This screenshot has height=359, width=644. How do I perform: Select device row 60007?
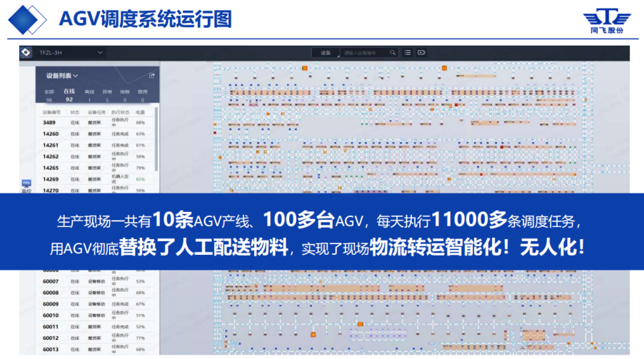click(x=97, y=281)
